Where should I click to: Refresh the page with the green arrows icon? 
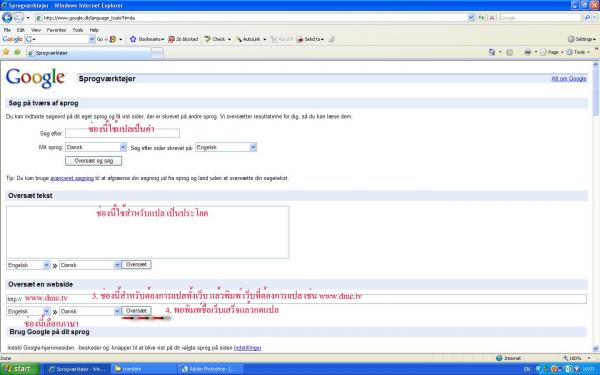tap(481, 18)
